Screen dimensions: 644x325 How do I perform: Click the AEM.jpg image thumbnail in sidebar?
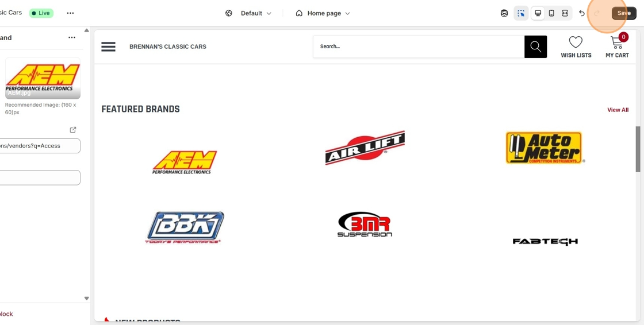(x=43, y=78)
